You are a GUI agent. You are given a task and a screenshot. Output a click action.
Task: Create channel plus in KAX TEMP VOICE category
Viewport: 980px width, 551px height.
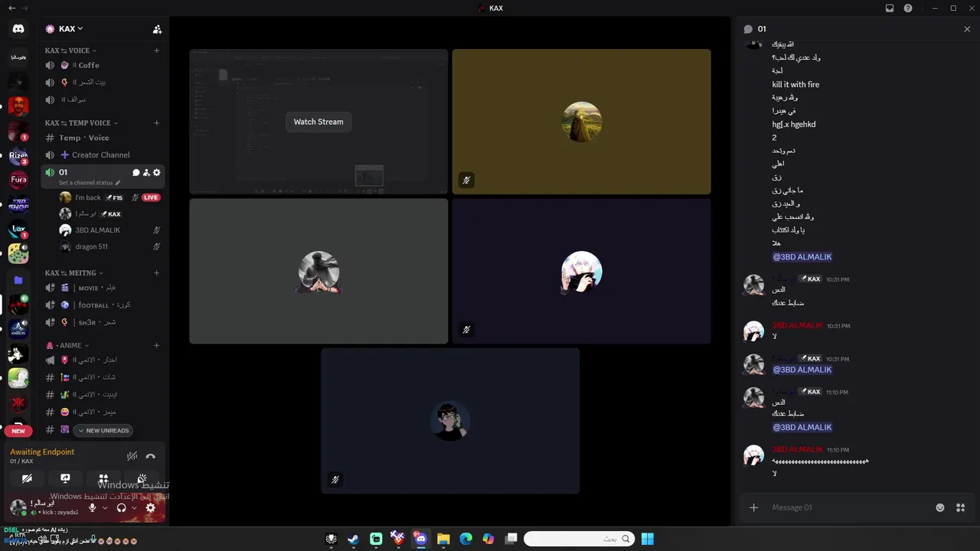(x=156, y=122)
